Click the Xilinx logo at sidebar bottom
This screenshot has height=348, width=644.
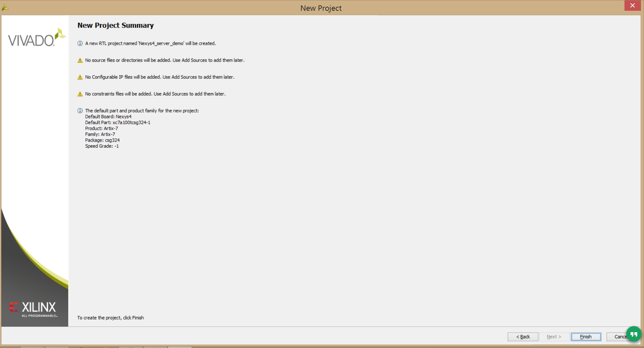(33, 309)
